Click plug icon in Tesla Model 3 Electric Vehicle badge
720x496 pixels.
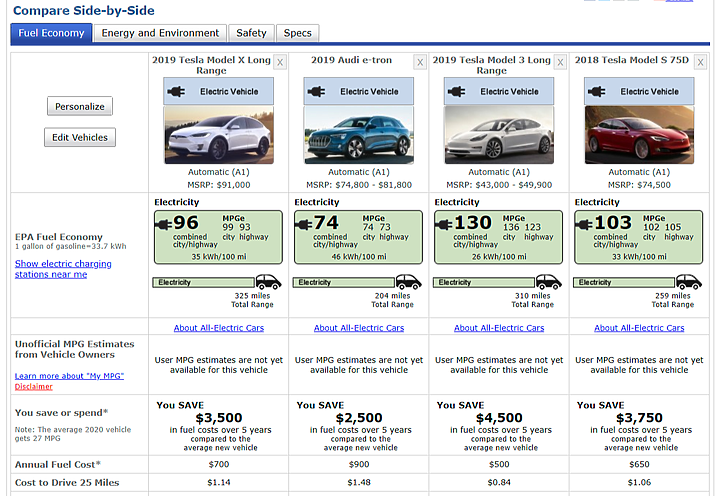click(456, 92)
